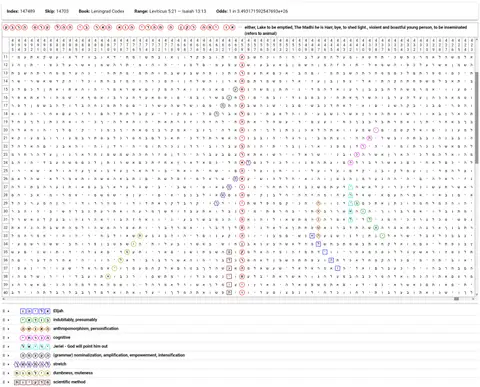Select the blue Hebrew letters for Elijah
The width and height of the screenshot is (480, 387).
tap(35, 311)
